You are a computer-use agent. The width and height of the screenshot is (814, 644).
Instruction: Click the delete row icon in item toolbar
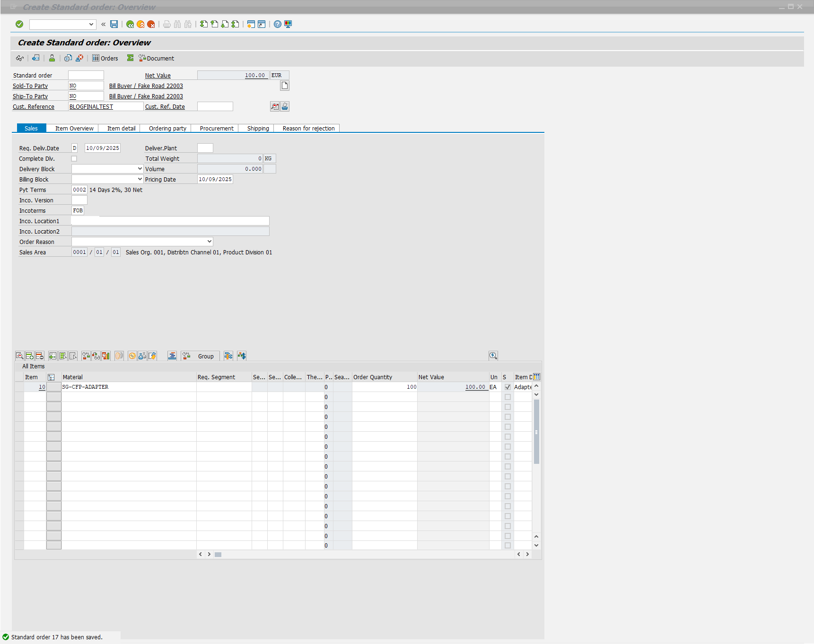[x=40, y=356]
